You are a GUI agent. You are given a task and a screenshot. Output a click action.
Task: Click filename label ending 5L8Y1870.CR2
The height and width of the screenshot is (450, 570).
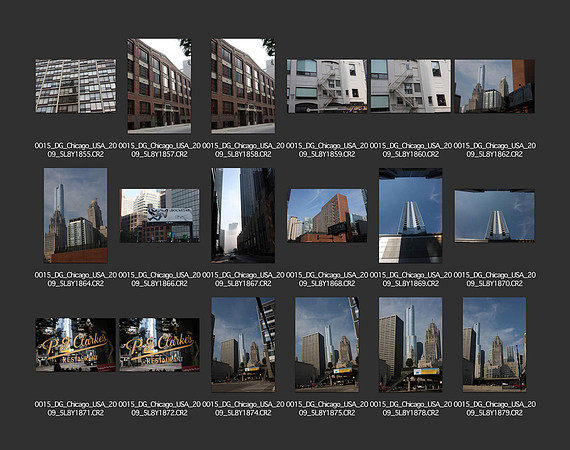pyautogui.click(x=494, y=279)
